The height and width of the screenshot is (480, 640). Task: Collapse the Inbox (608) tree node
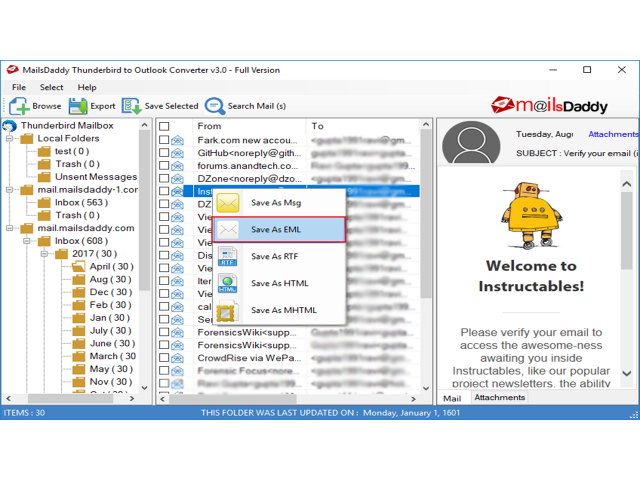(x=27, y=241)
